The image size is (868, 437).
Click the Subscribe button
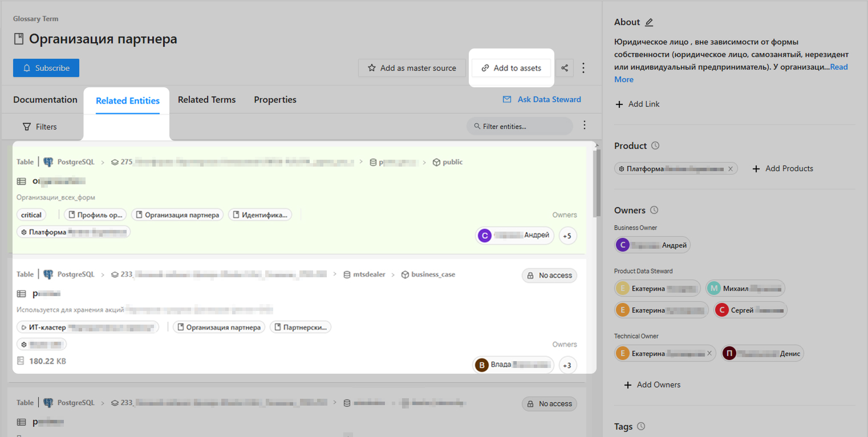click(x=46, y=68)
